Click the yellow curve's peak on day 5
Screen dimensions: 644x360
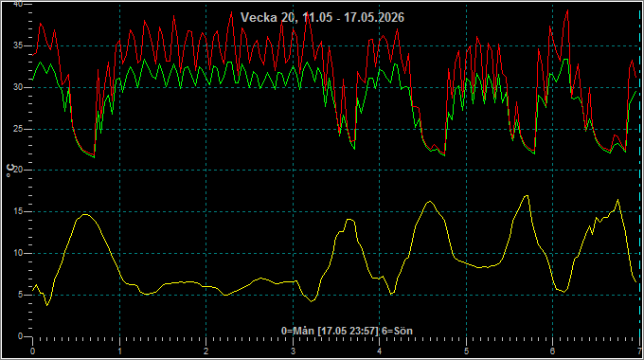click(x=527, y=195)
